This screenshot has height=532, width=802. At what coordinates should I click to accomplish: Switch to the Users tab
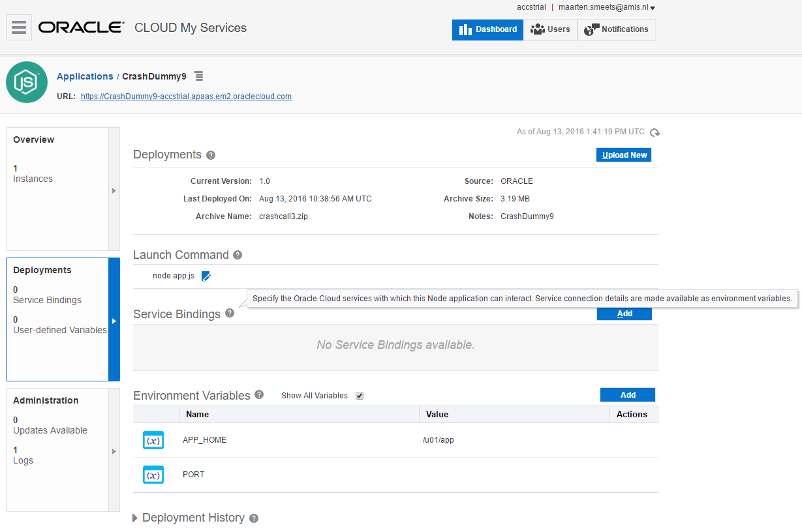pos(551,29)
